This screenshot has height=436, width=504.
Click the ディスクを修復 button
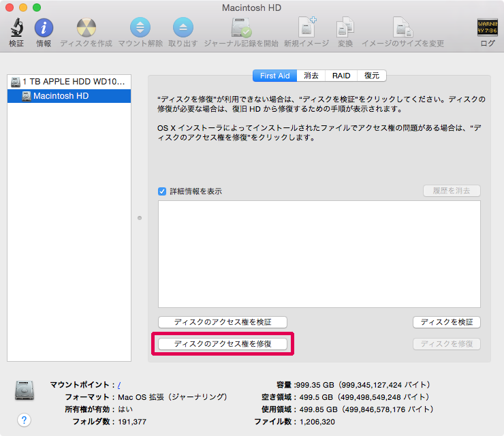pos(447,344)
